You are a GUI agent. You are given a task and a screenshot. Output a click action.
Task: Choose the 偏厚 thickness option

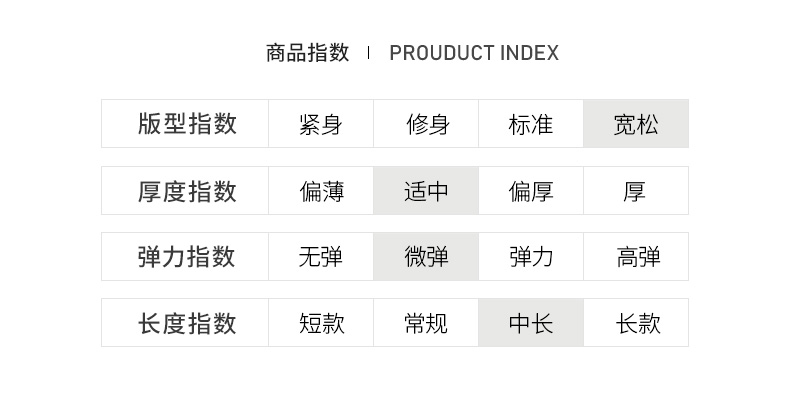click(x=531, y=191)
